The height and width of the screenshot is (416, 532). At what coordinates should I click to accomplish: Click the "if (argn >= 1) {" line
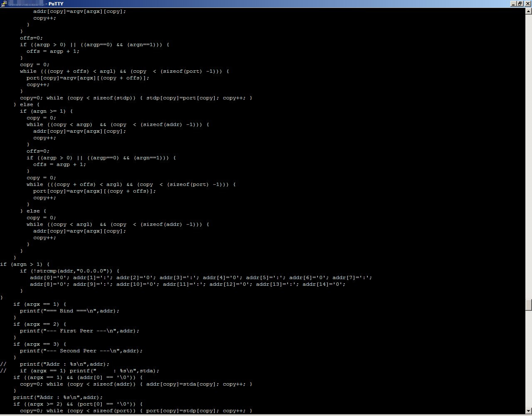[46, 111]
